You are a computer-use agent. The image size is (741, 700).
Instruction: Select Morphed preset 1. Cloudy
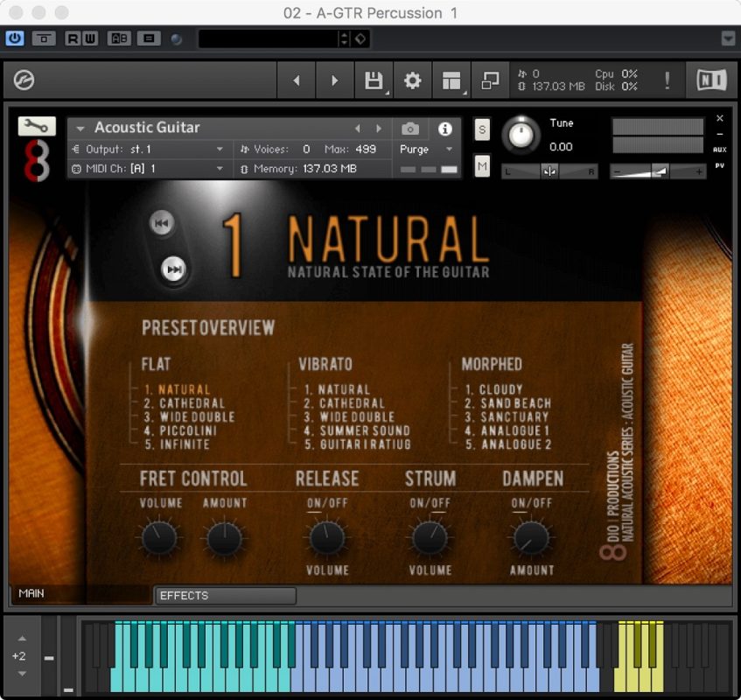click(493, 389)
